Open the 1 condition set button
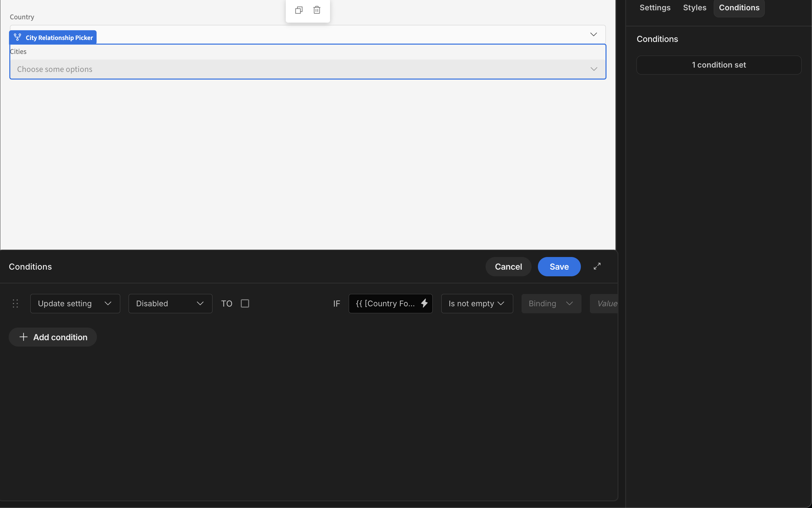Screen dimensions: 812x508 tap(718, 65)
